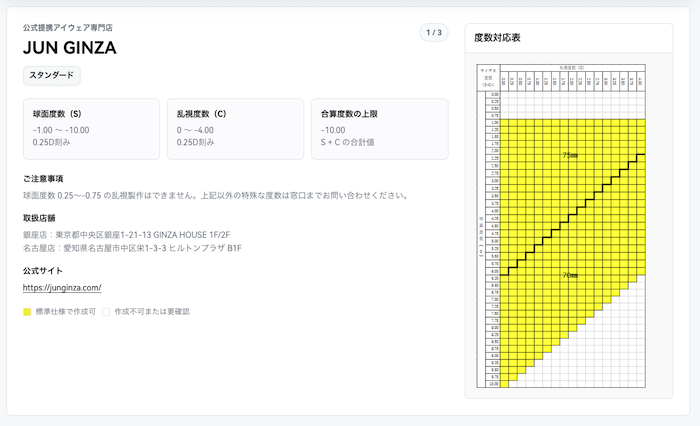
Task: Click the 球面度数（S） card
Action: [x=92, y=129]
